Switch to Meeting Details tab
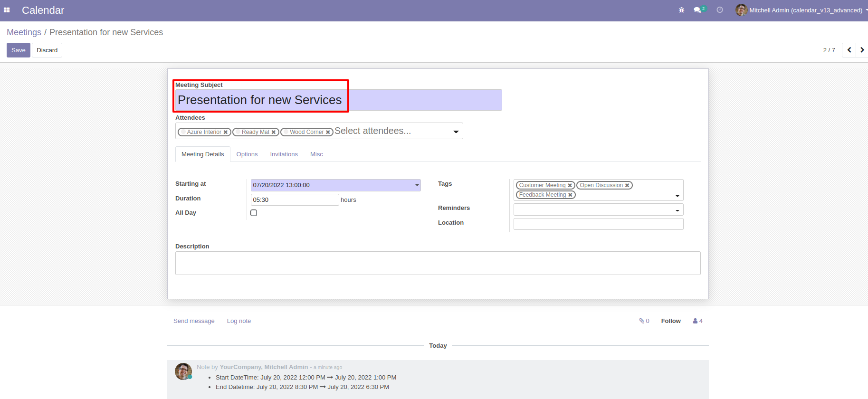The width and height of the screenshot is (868, 399). click(203, 154)
